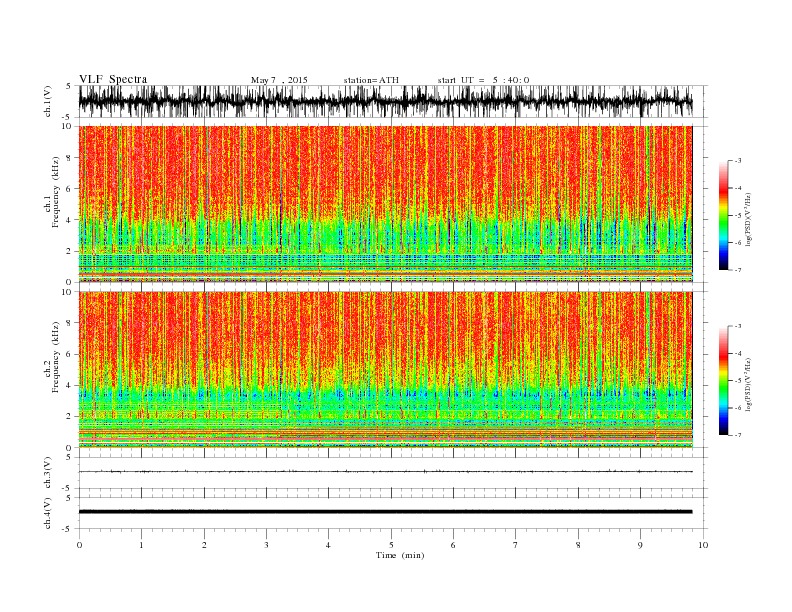This screenshot has height=612, width=792.
Task: Pick the ch.1 PSD color bar
Action: click(724, 215)
